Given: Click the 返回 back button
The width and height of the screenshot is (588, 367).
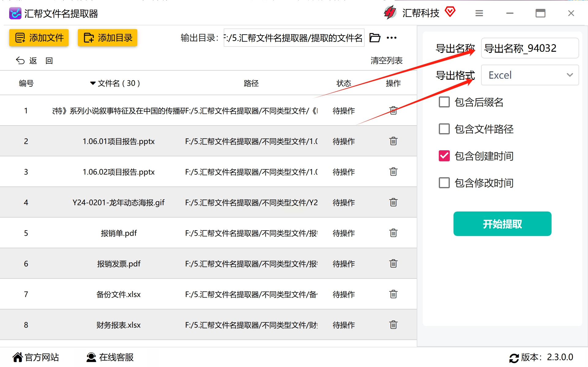Looking at the screenshot, I should pos(34,61).
